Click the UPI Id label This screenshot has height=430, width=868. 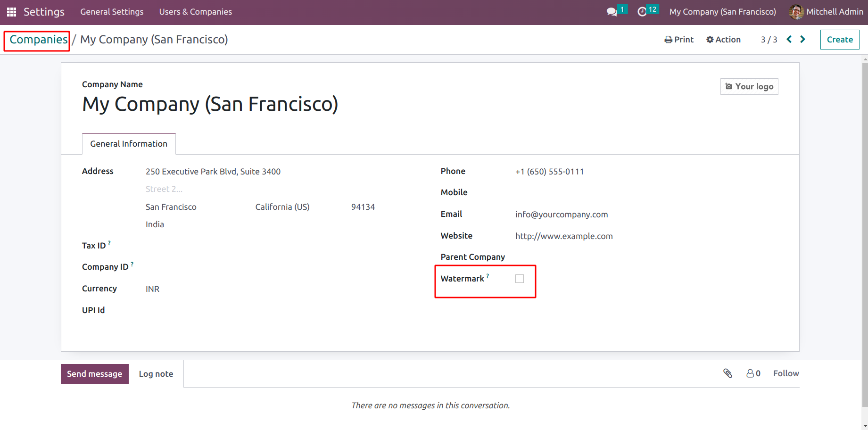[x=93, y=310]
